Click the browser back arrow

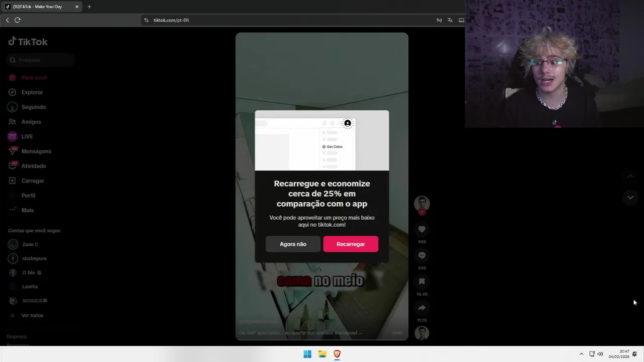click(x=8, y=20)
